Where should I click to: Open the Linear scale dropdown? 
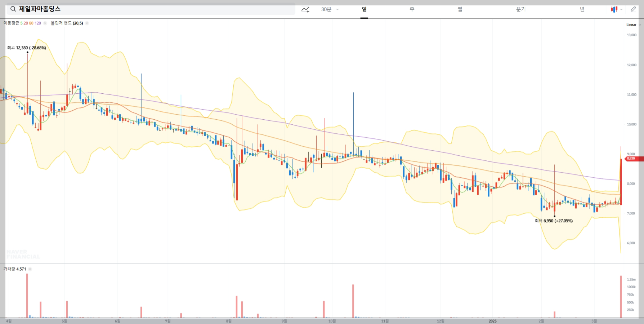tap(634, 25)
